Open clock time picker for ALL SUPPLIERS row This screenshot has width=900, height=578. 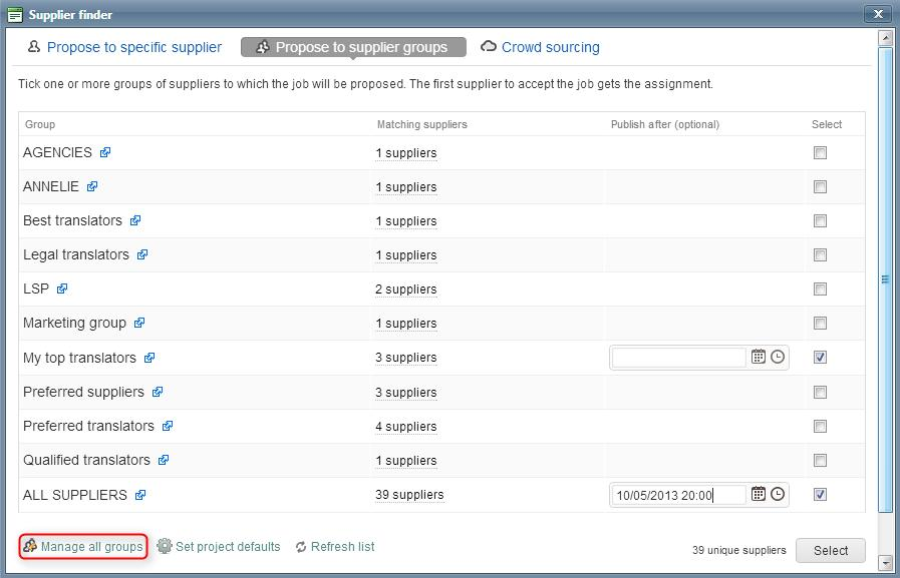777,494
